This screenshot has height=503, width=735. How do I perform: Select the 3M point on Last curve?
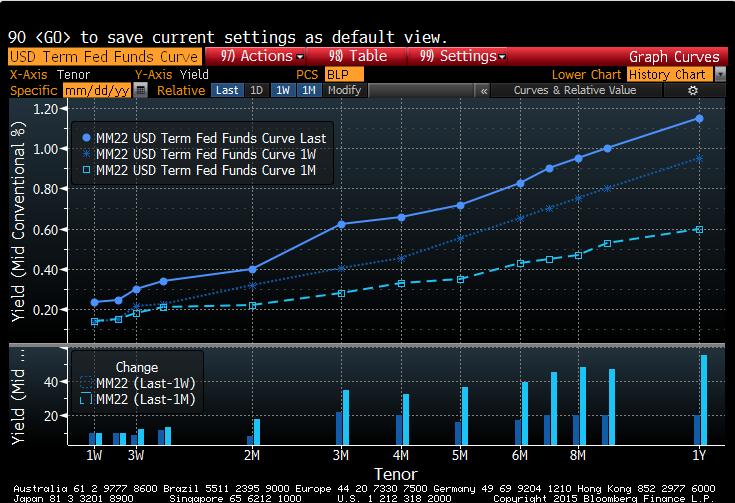point(341,225)
